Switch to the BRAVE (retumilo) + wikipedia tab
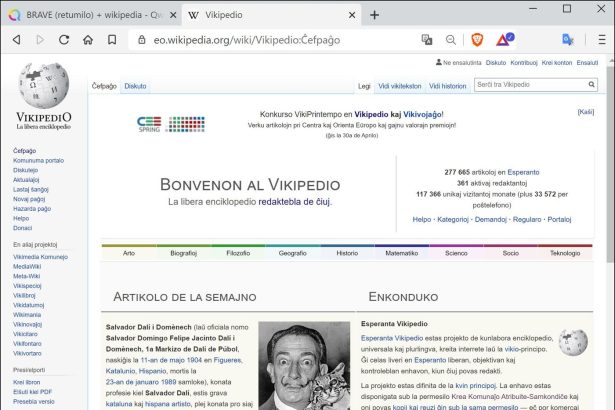Image resolution: width=615 pixels, height=410 pixels. coord(92,15)
